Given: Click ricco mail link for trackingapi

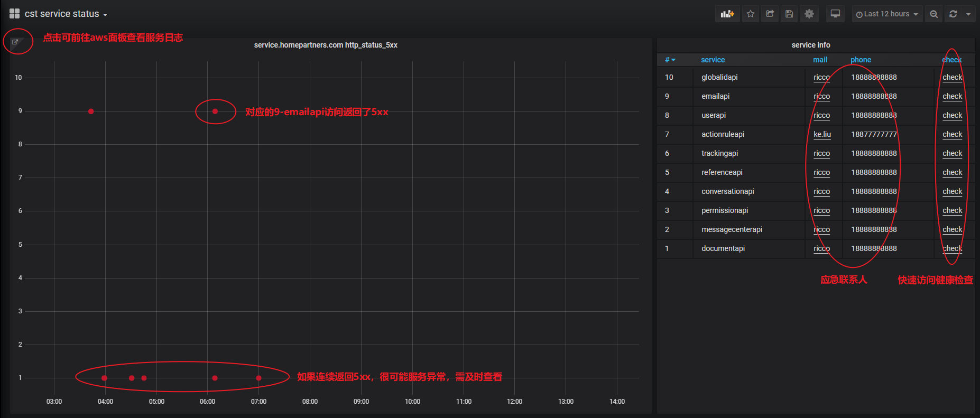Looking at the screenshot, I should click(x=821, y=153).
